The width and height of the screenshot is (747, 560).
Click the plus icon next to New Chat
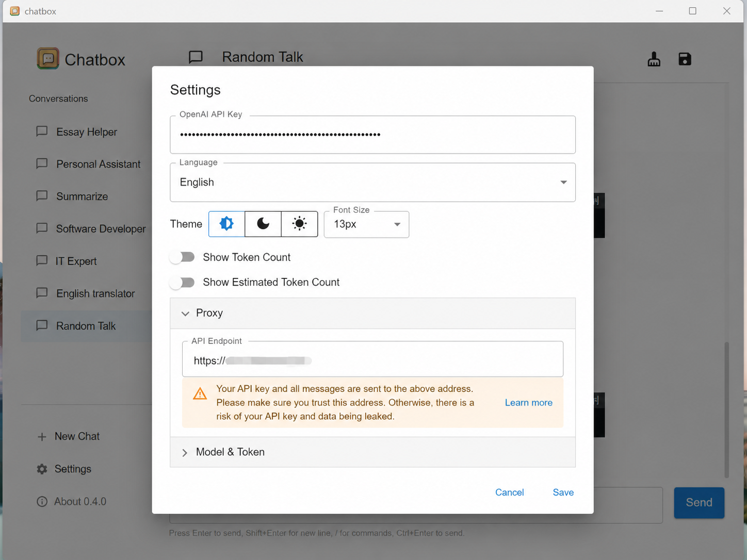point(42,437)
